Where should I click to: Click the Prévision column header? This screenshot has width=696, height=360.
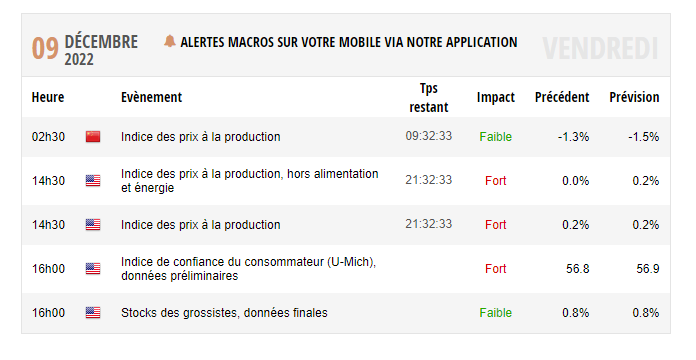634,97
